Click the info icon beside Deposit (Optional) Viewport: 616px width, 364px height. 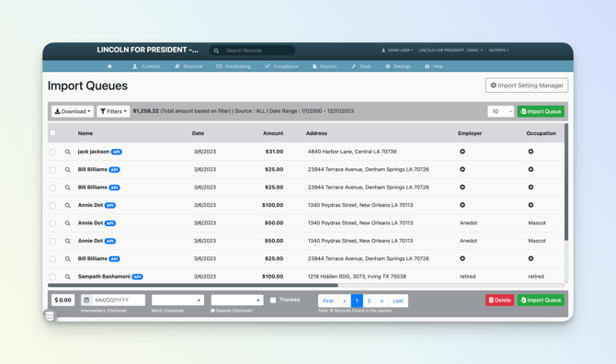pos(212,311)
